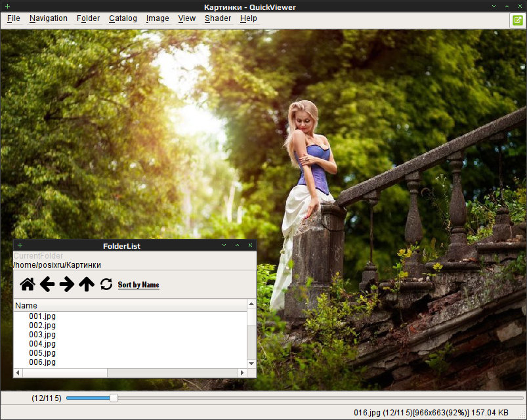Click the (12/115) page counter label

(x=47, y=398)
